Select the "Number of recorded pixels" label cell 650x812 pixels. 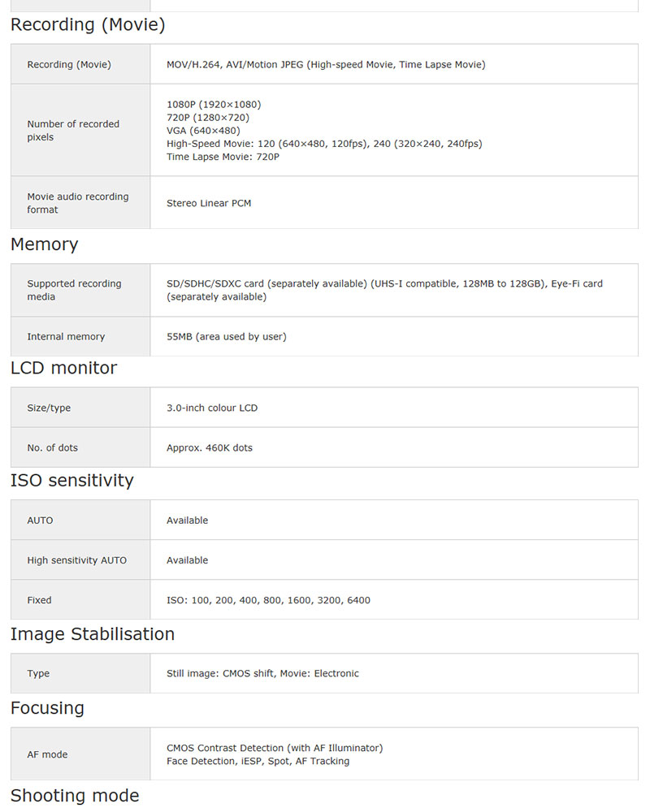pos(73,131)
